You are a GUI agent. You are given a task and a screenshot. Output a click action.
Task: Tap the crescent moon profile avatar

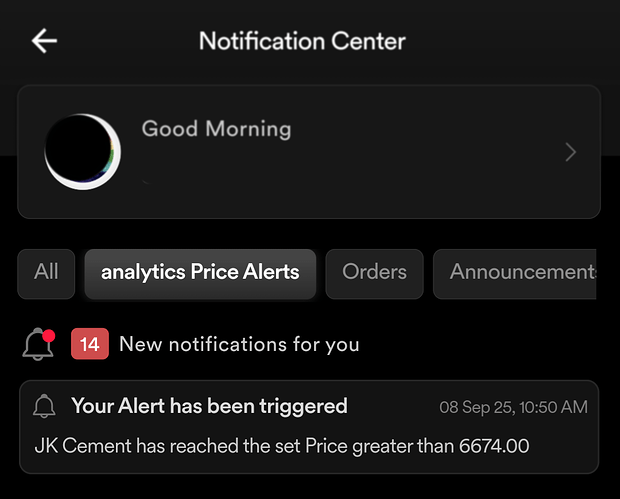click(83, 152)
